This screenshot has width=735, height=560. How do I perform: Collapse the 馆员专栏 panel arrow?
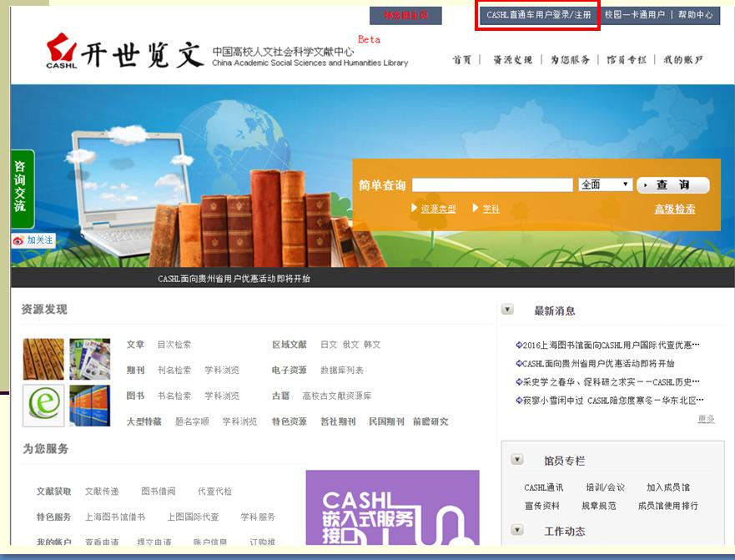[x=517, y=460]
